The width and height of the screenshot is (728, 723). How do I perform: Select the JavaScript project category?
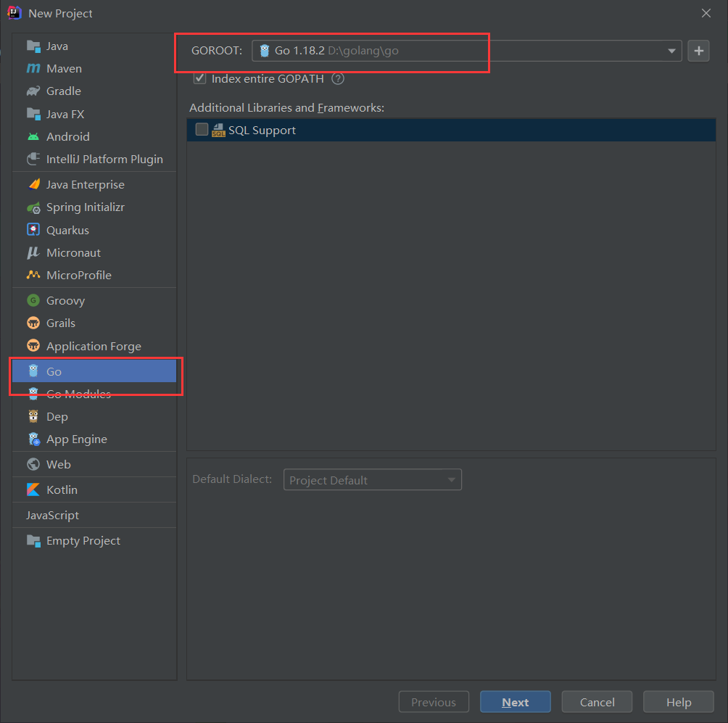[94, 515]
